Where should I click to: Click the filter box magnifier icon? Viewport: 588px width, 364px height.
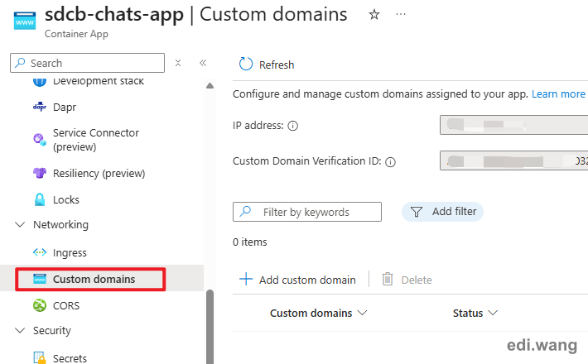click(245, 211)
